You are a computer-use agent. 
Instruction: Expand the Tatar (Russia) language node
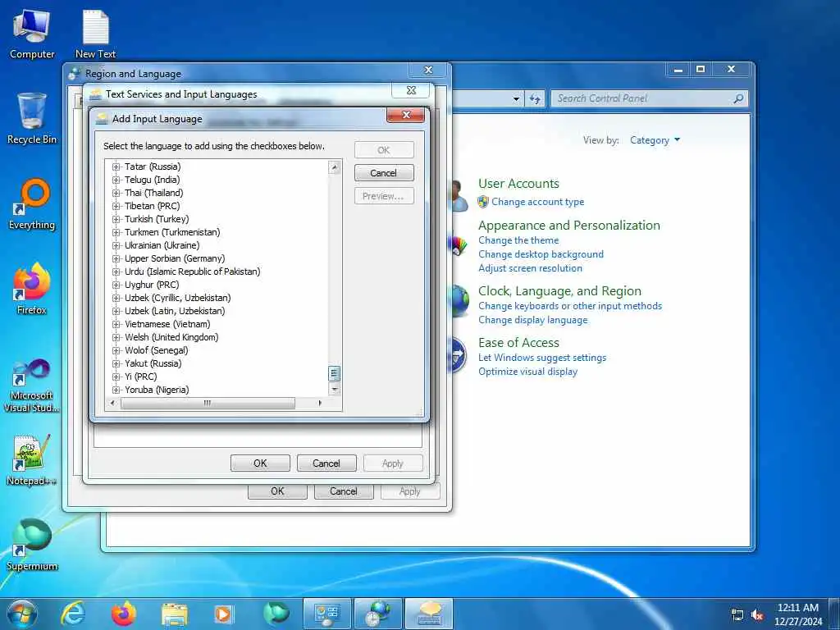[116, 167]
